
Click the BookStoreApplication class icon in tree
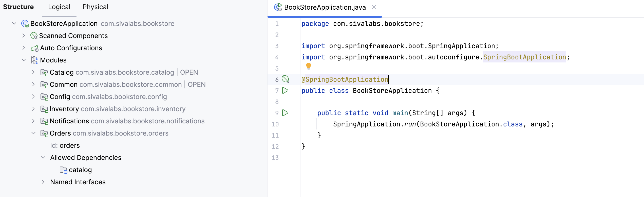tap(25, 24)
